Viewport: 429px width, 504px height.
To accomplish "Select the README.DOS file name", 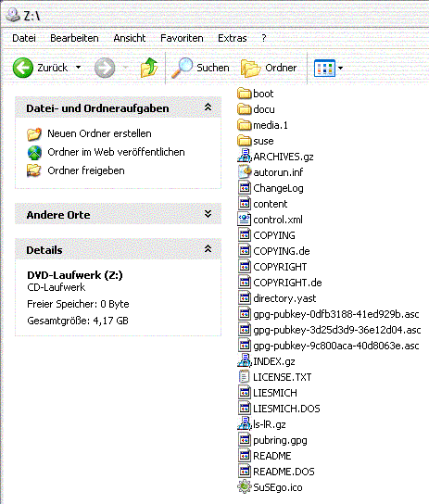I will coord(284,472).
